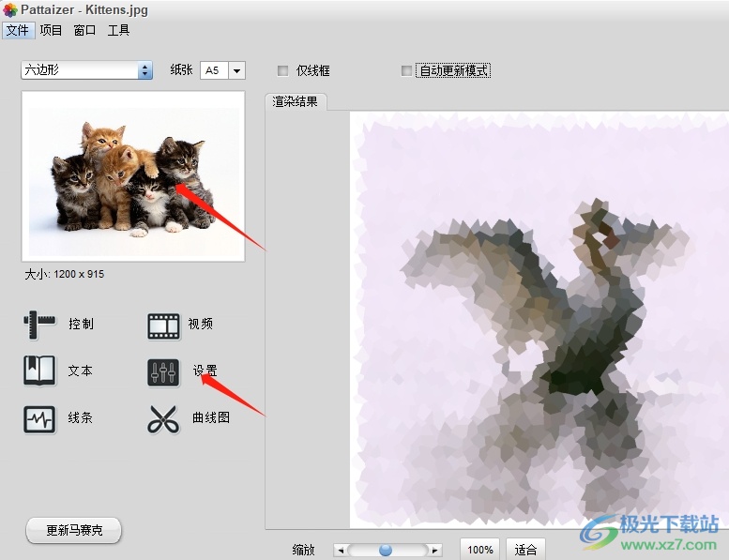Click the Pattaizer app logo in title bar
This screenshot has width=729, height=560.
pos(9,9)
